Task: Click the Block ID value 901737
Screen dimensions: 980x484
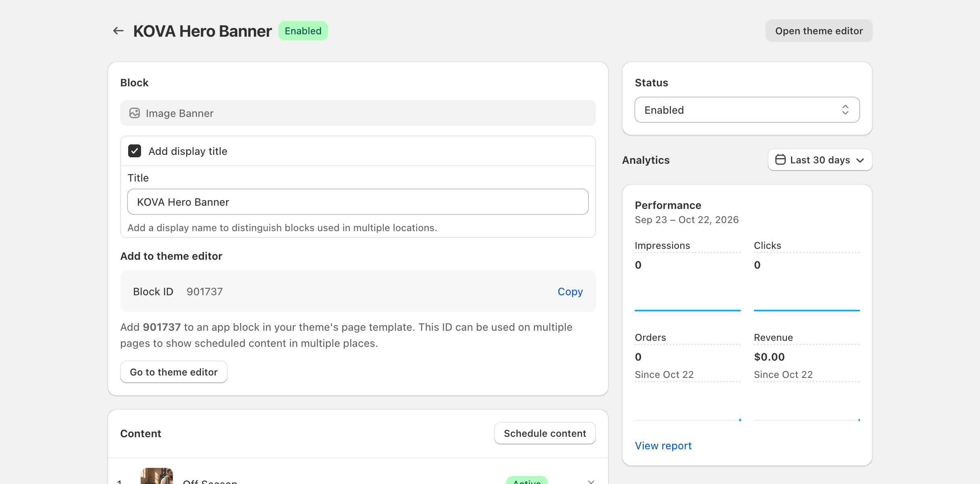Action: coord(205,291)
